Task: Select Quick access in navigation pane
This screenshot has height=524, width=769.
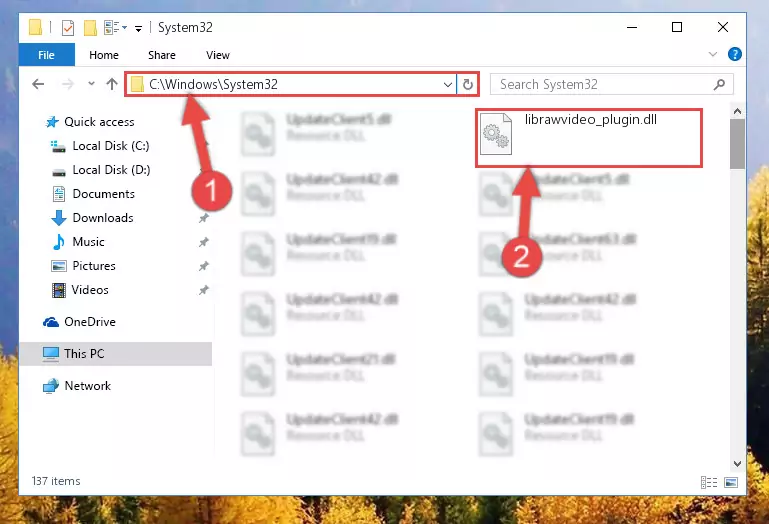Action: tap(99, 122)
